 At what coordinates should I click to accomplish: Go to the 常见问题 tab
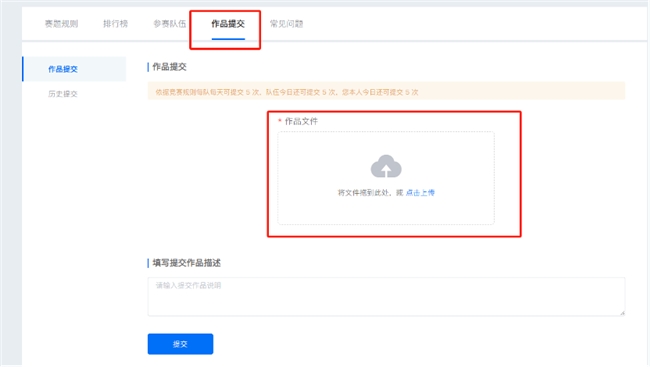[286, 24]
